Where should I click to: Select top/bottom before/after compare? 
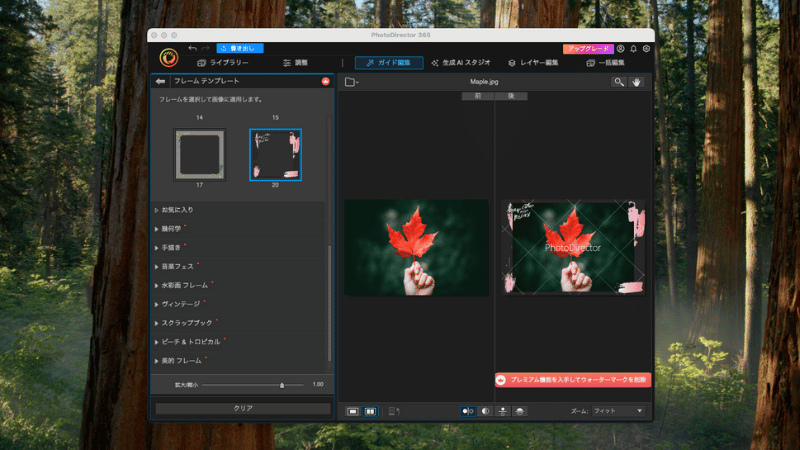503,411
